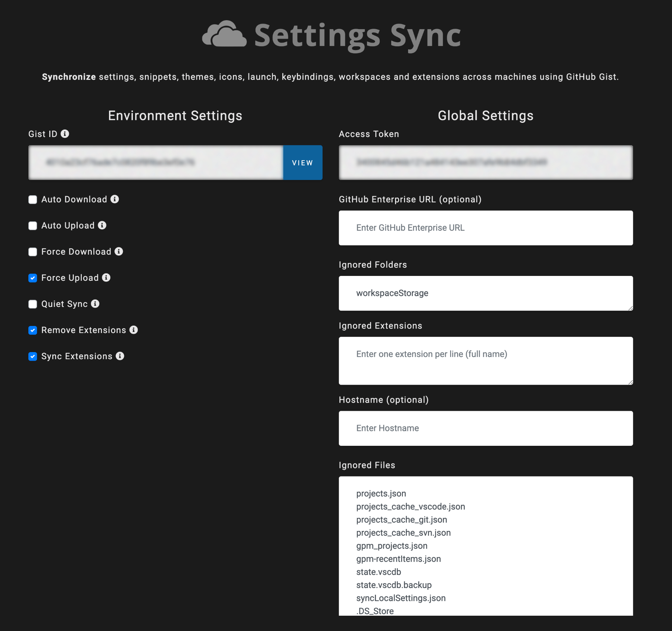Click workspaceStorage in the Ignored Folders box

(x=392, y=293)
